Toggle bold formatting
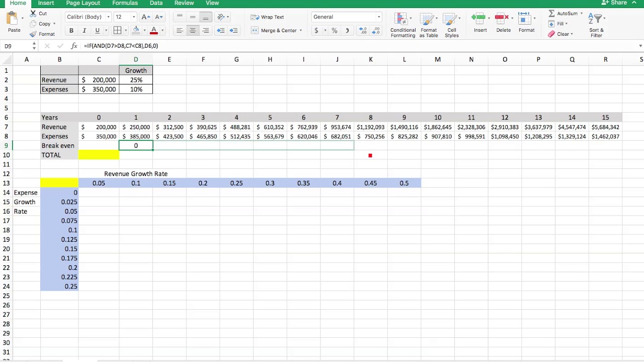 [x=71, y=31]
